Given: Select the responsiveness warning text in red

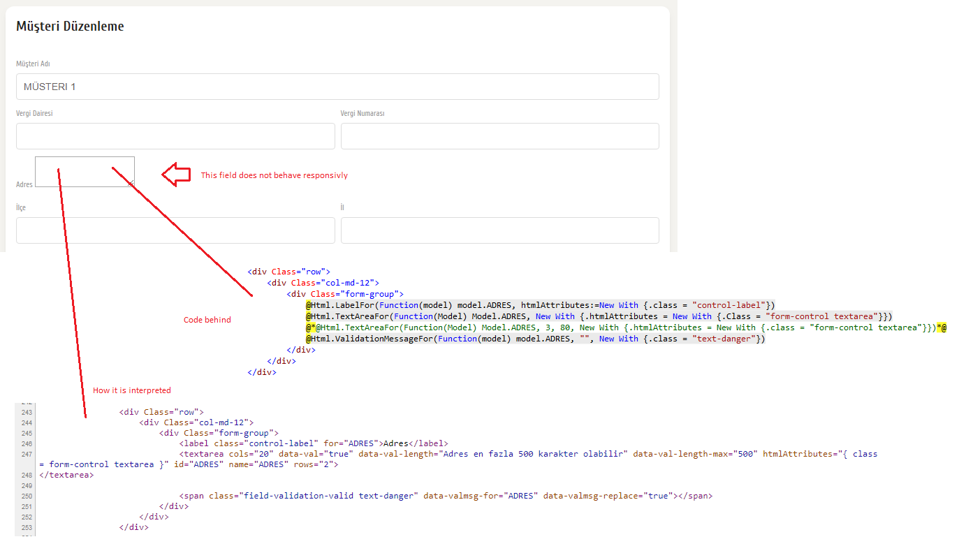Looking at the screenshot, I should [274, 175].
